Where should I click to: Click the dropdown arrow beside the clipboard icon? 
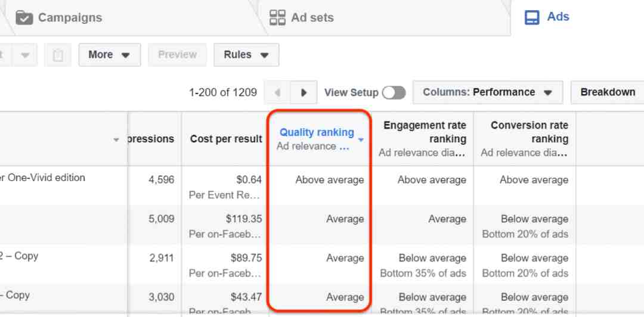pyautogui.click(x=25, y=55)
